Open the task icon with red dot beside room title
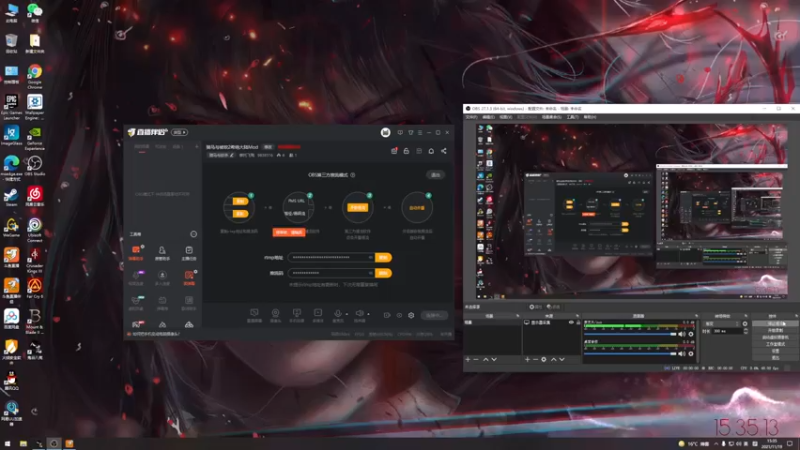 pyautogui.click(x=394, y=151)
